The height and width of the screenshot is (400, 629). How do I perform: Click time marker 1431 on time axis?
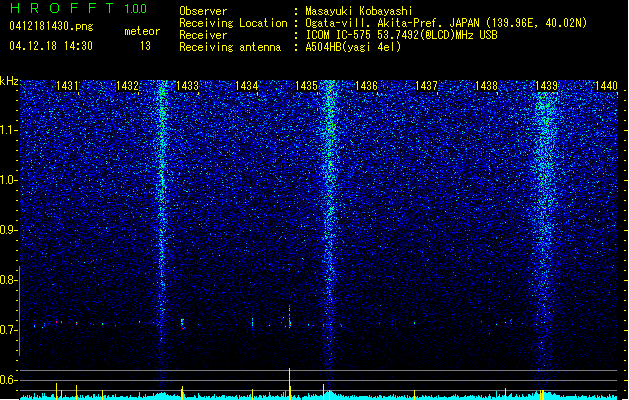click(67, 85)
